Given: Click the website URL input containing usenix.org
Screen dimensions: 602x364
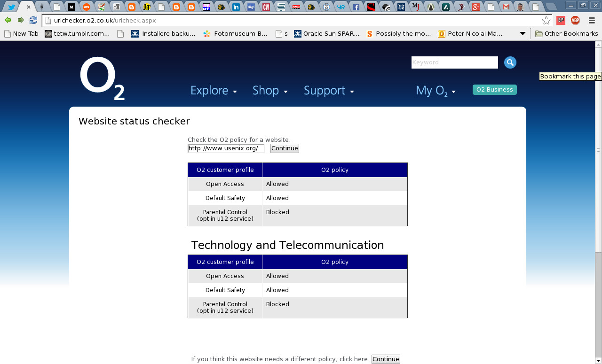Looking at the screenshot, I should pos(226,148).
